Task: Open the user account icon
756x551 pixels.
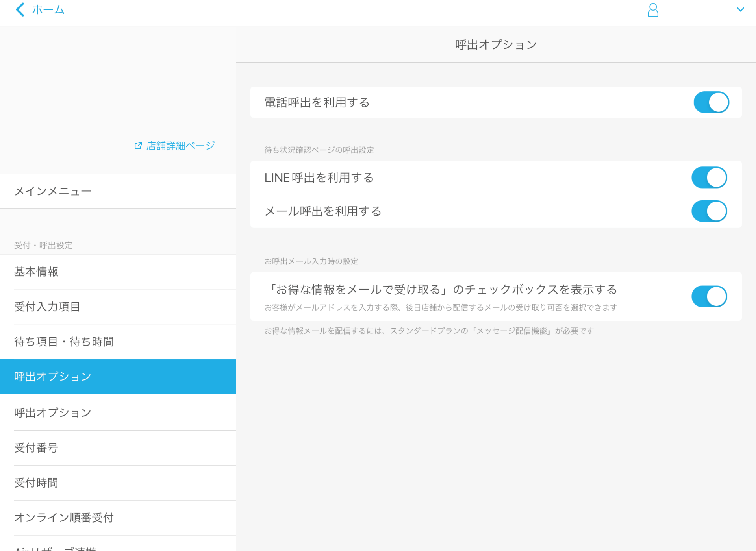Action: point(653,10)
